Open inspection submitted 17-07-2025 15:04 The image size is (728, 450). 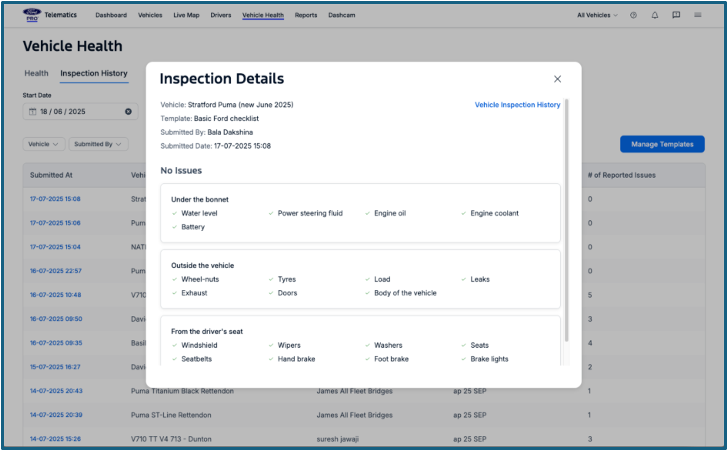(x=55, y=247)
